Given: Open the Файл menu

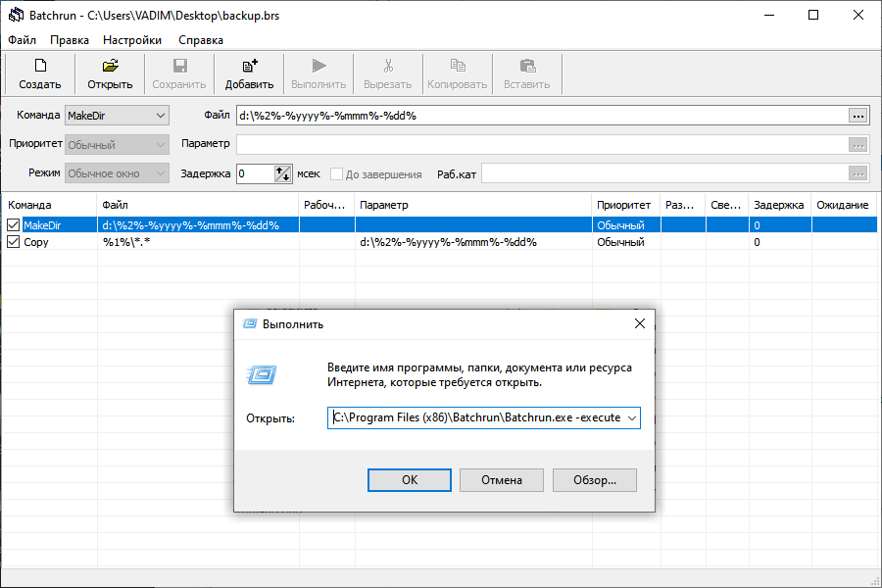Looking at the screenshot, I should tap(22, 40).
